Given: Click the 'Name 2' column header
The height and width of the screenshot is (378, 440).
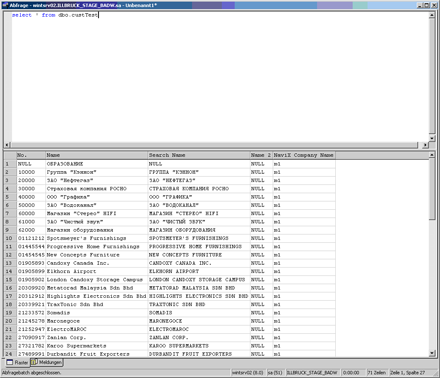Looking at the screenshot, I should coord(261,155).
